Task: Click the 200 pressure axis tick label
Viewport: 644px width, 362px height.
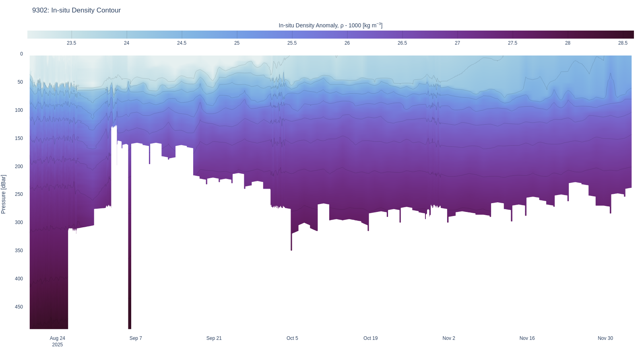Action: click(19, 167)
